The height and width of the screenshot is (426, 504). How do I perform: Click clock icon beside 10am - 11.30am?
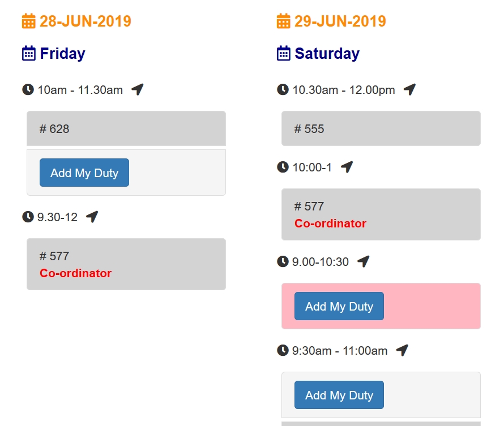click(28, 89)
